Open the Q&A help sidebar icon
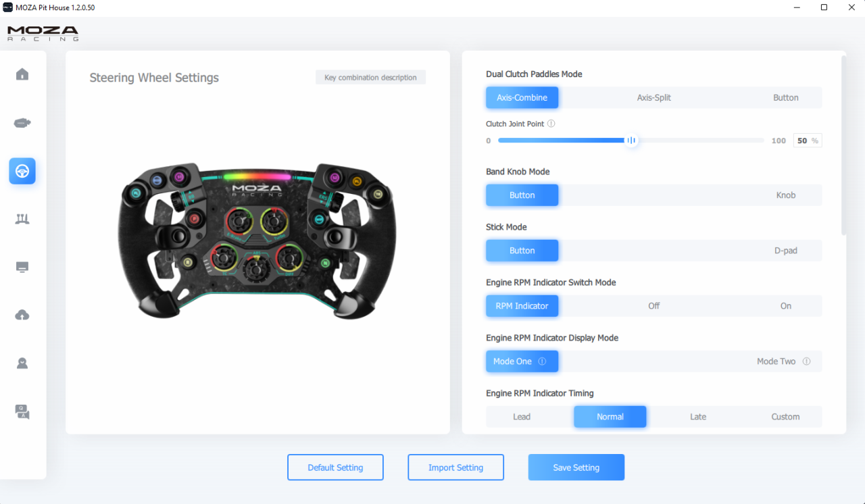Screen dimensions: 865x504 (x=22, y=411)
